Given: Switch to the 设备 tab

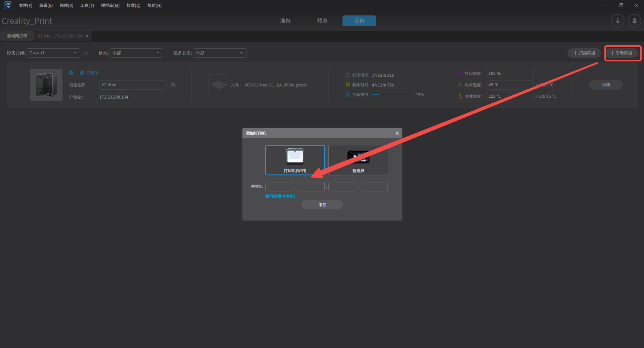Looking at the screenshot, I should 359,21.
